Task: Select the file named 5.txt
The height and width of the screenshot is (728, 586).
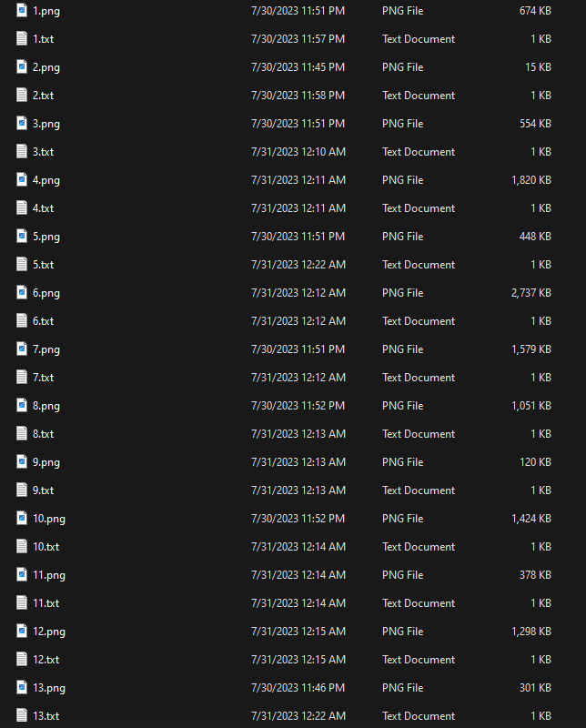Action: (x=43, y=265)
